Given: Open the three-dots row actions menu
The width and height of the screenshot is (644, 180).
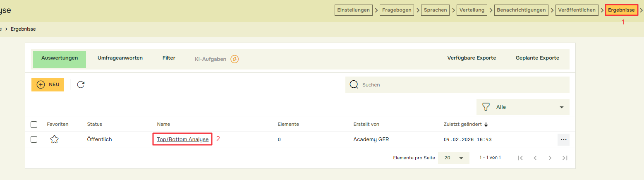Looking at the screenshot, I should (x=563, y=140).
